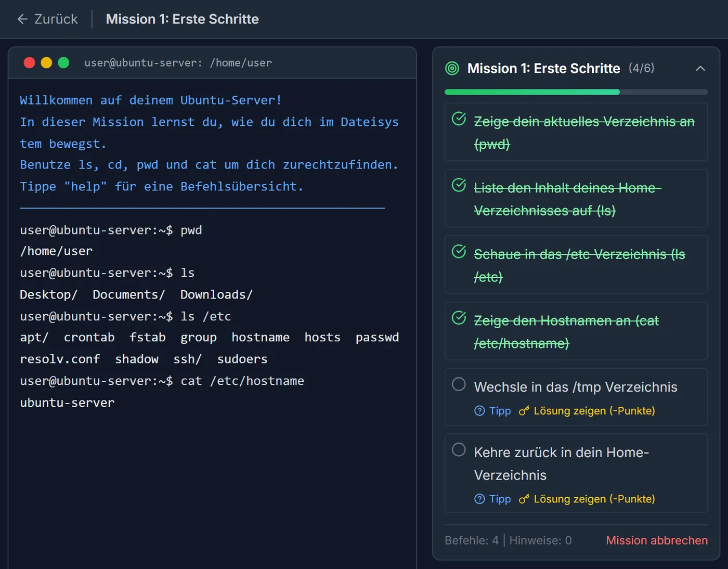The height and width of the screenshot is (569, 728).
Task: Click 'Kehre zurück in dein Home-Verzeichnis' text
Action: [562, 464]
